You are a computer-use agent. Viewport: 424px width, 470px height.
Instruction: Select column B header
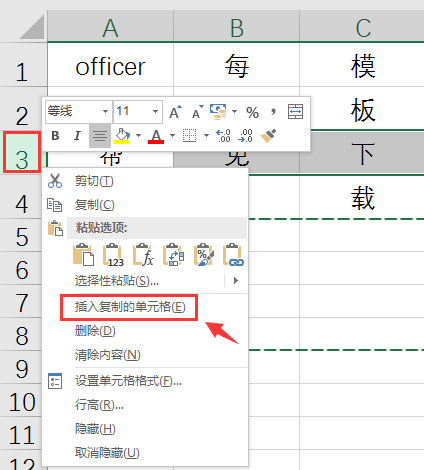(x=237, y=26)
